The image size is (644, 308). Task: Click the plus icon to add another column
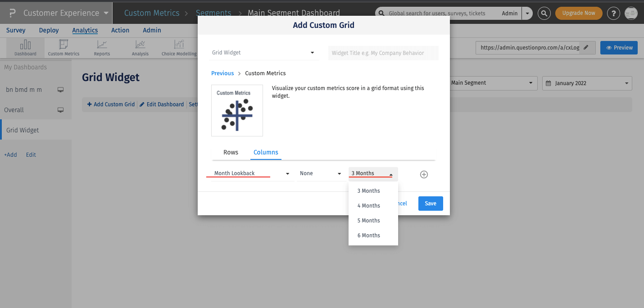tap(424, 174)
